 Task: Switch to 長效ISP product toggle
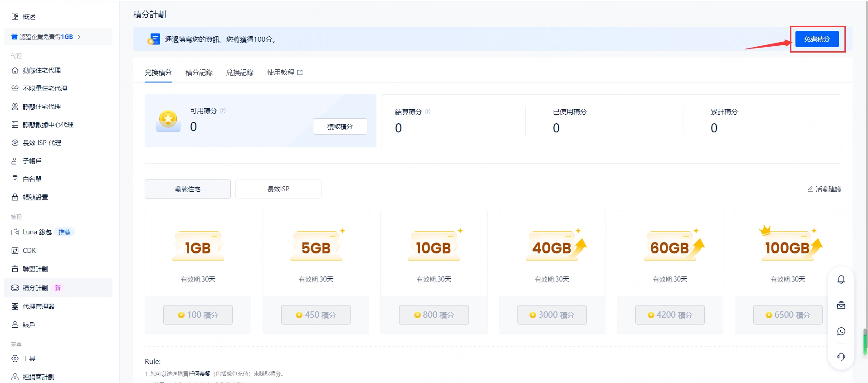click(278, 189)
